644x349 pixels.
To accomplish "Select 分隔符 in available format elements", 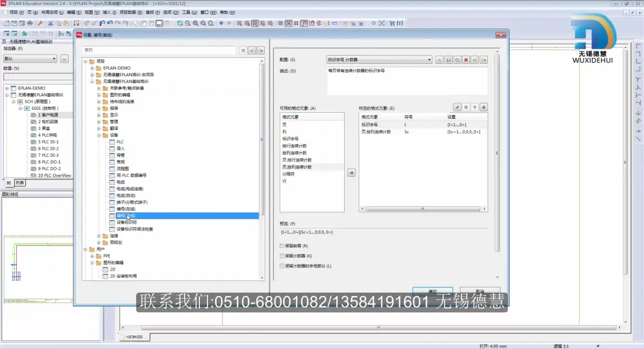I will pyautogui.click(x=289, y=174).
